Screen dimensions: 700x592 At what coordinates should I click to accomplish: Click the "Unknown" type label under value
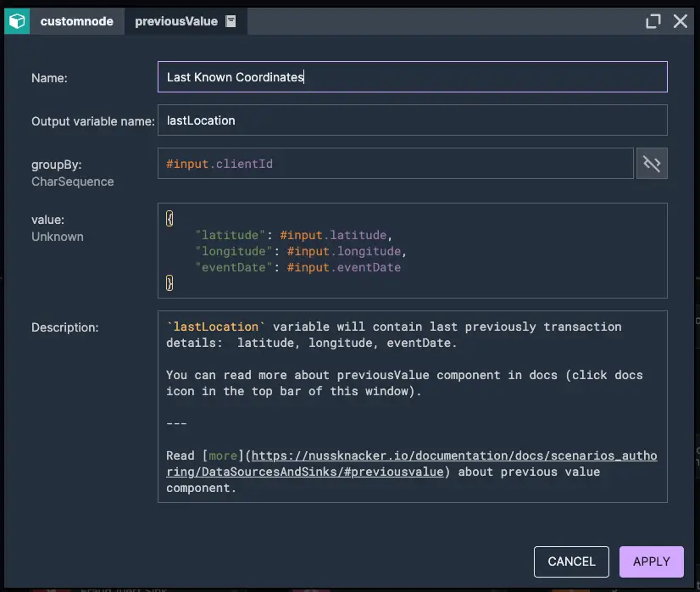coord(57,237)
